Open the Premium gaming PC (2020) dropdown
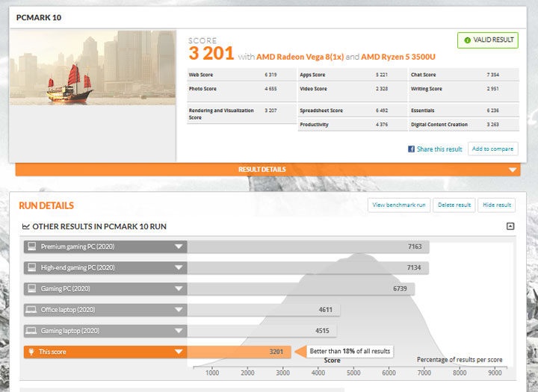 point(179,246)
